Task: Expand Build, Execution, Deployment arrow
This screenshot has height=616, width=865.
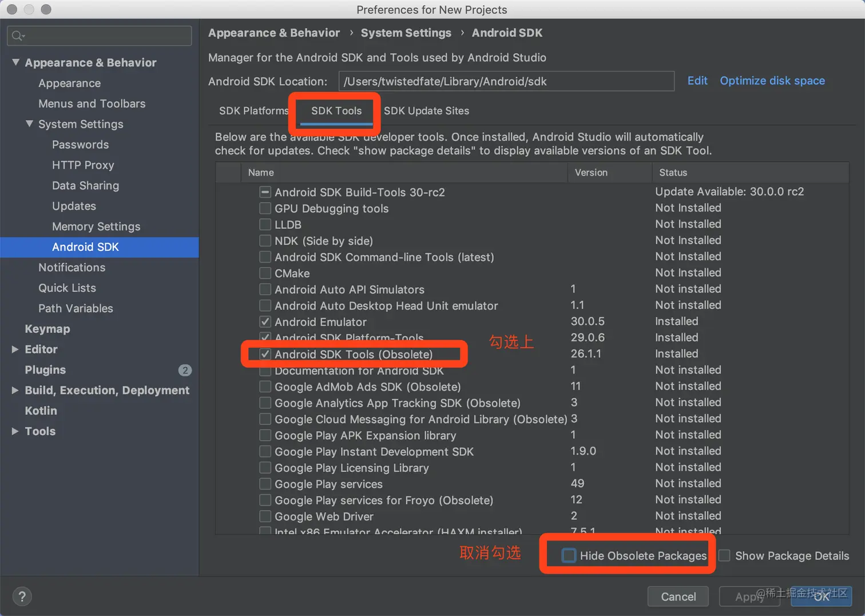Action: 15,390
